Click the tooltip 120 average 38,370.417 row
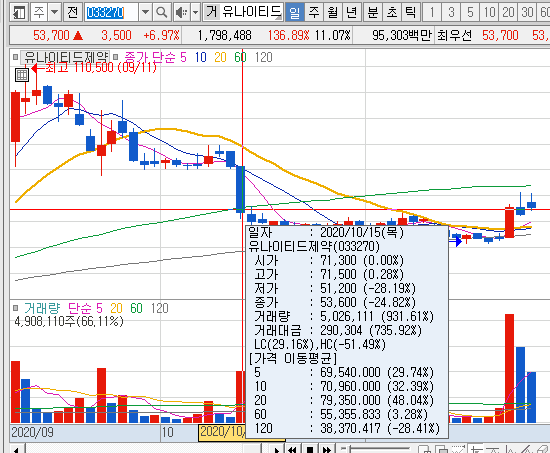Viewport: 550px width, 453px height. point(347,428)
